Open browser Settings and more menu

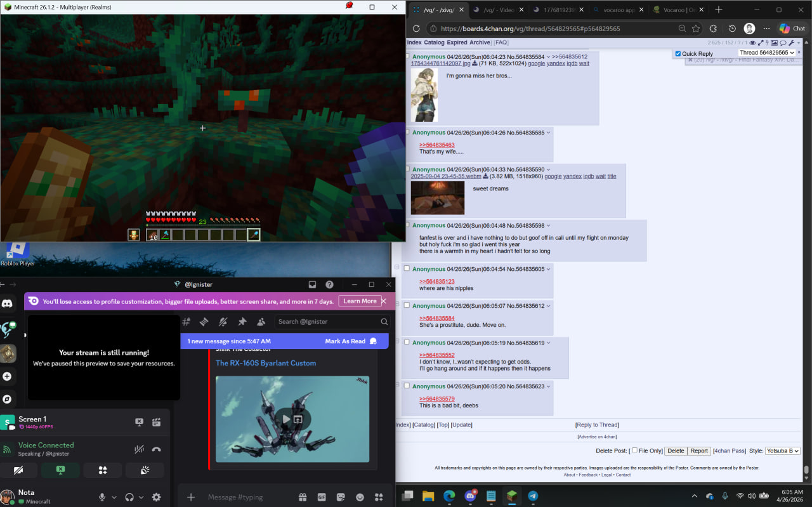[766, 29]
